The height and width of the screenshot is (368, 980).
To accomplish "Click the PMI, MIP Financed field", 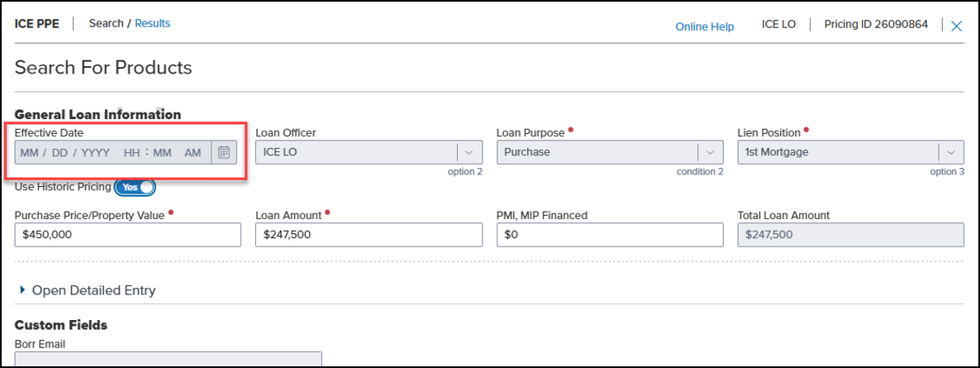I will click(x=609, y=235).
